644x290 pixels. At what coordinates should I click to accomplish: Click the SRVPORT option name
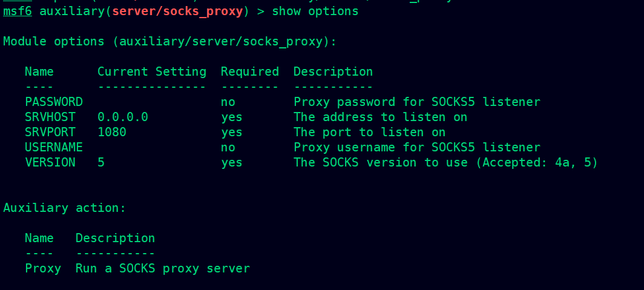point(50,132)
